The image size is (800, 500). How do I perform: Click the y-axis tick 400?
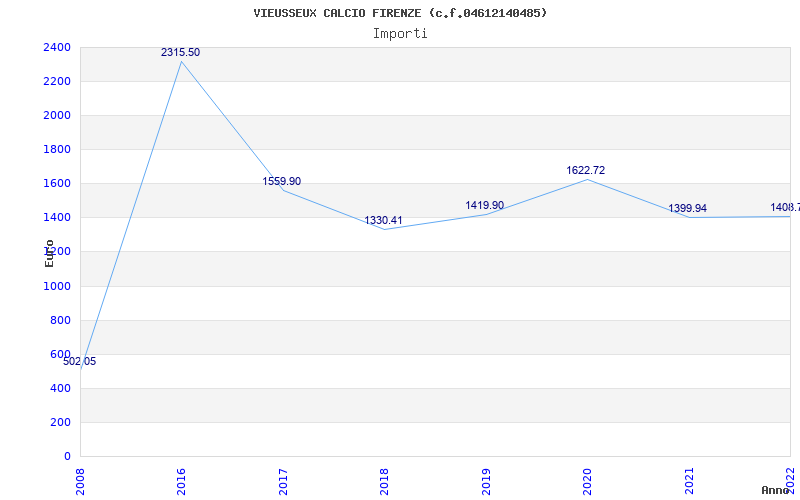[x=60, y=388]
